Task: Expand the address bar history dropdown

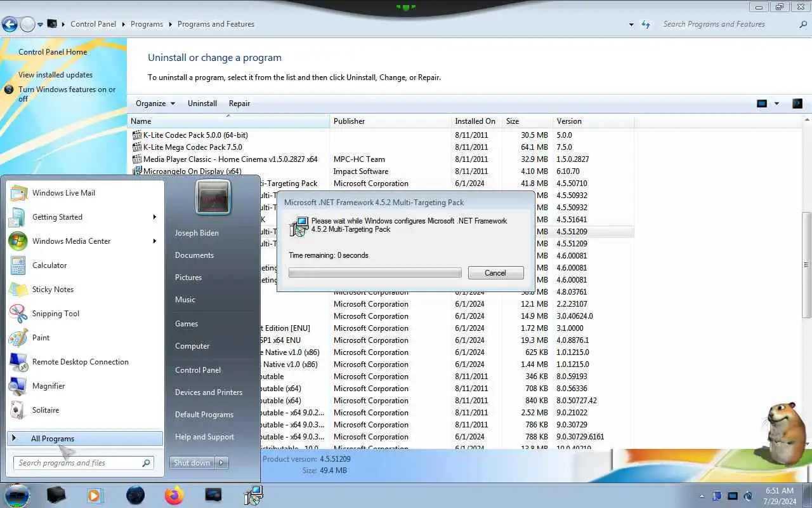Action: (x=631, y=24)
